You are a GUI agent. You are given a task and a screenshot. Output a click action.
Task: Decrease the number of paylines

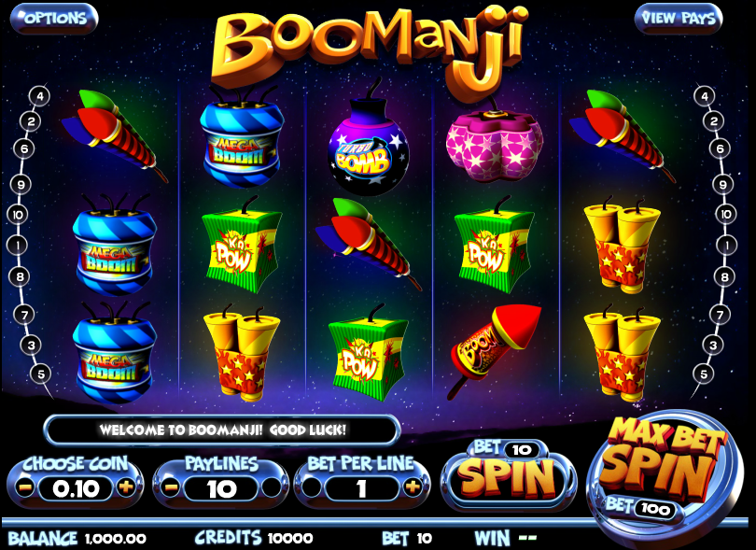point(171,487)
